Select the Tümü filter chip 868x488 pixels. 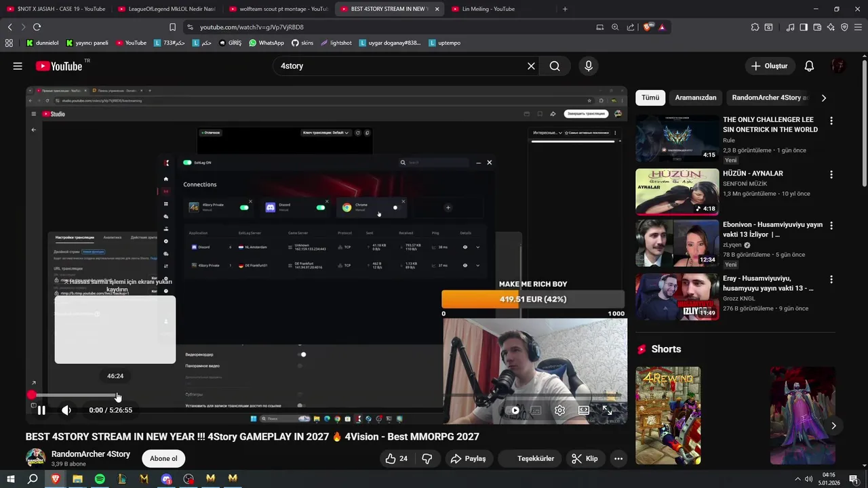click(650, 98)
